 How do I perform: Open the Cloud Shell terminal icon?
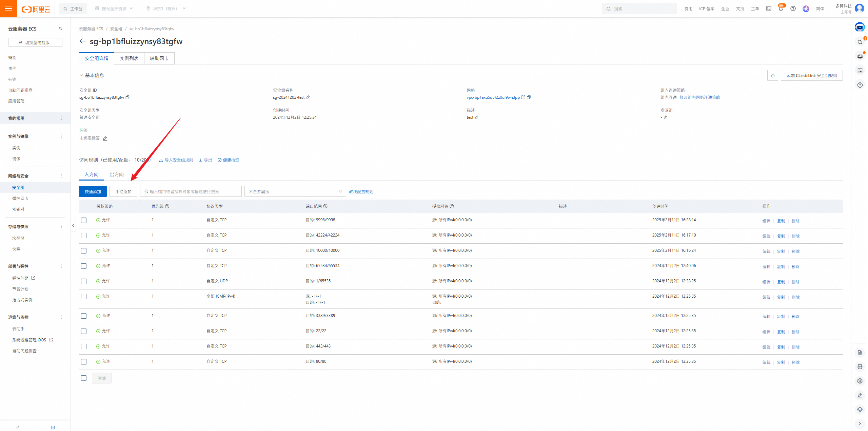769,9
